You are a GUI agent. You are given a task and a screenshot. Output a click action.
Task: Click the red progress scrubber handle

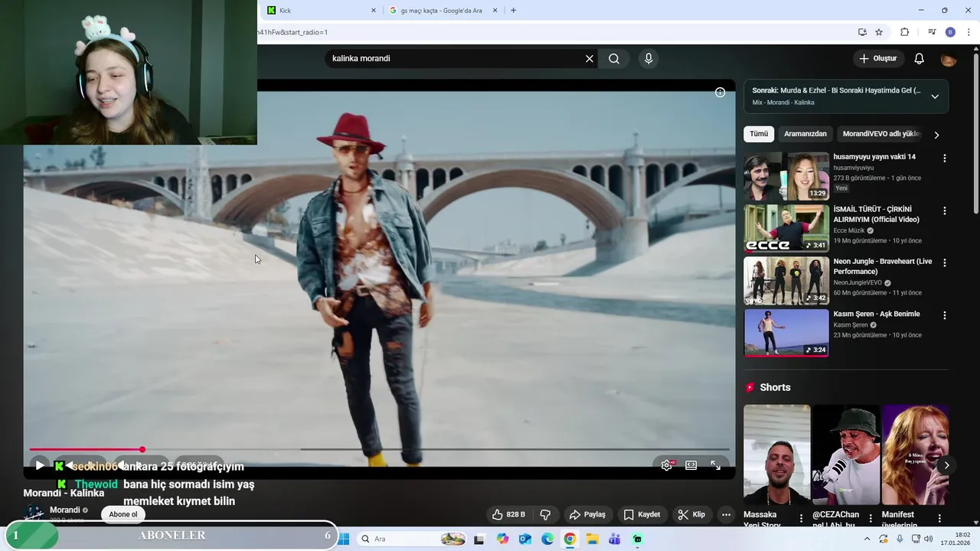142,449
